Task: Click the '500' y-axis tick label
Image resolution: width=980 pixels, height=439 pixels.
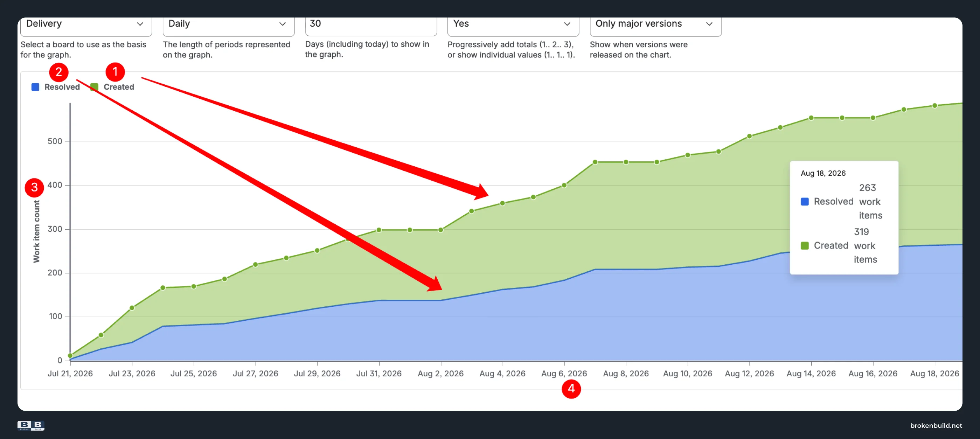Action: pos(55,141)
